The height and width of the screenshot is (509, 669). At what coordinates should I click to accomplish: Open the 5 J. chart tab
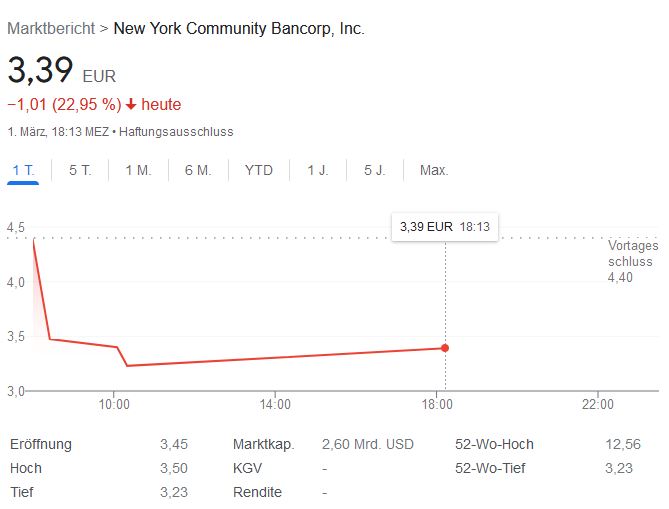pyautogui.click(x=374, y=170)
